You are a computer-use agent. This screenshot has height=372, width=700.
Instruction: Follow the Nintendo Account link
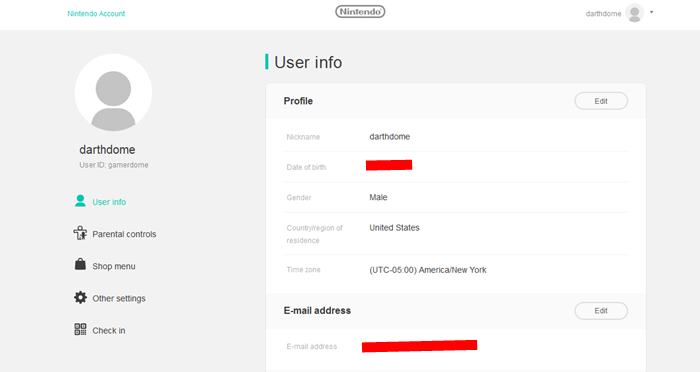click(x=96, y=13)
